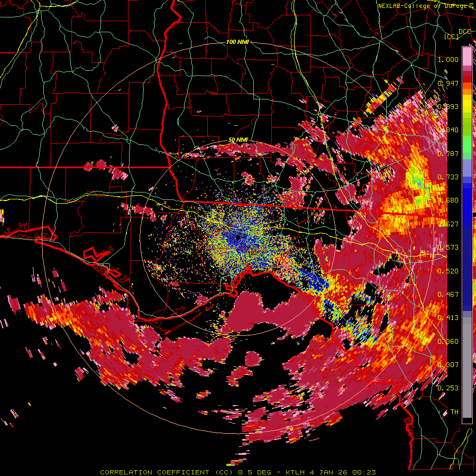Select the 0.253 color scale label
This screenshot has height=476, width=476.
[x=448, y=388]
